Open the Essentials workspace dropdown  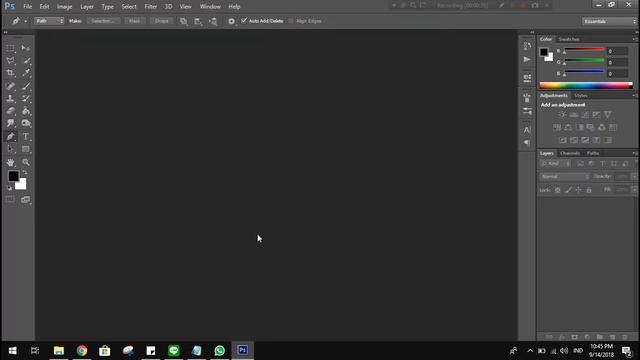609,21
